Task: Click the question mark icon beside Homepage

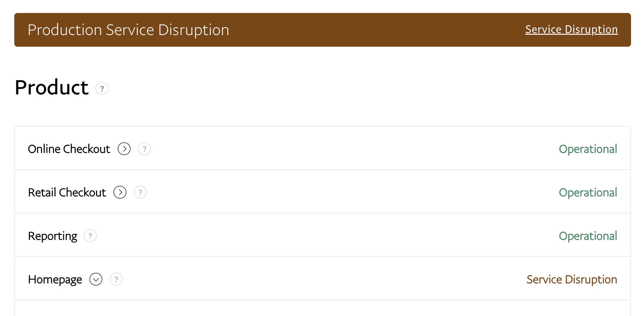Action: 116,279
